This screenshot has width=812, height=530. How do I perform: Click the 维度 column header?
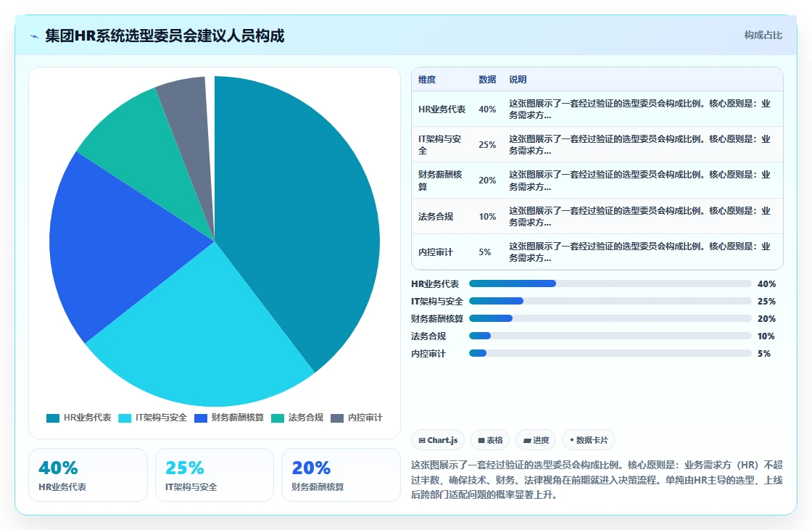[427, 80]
